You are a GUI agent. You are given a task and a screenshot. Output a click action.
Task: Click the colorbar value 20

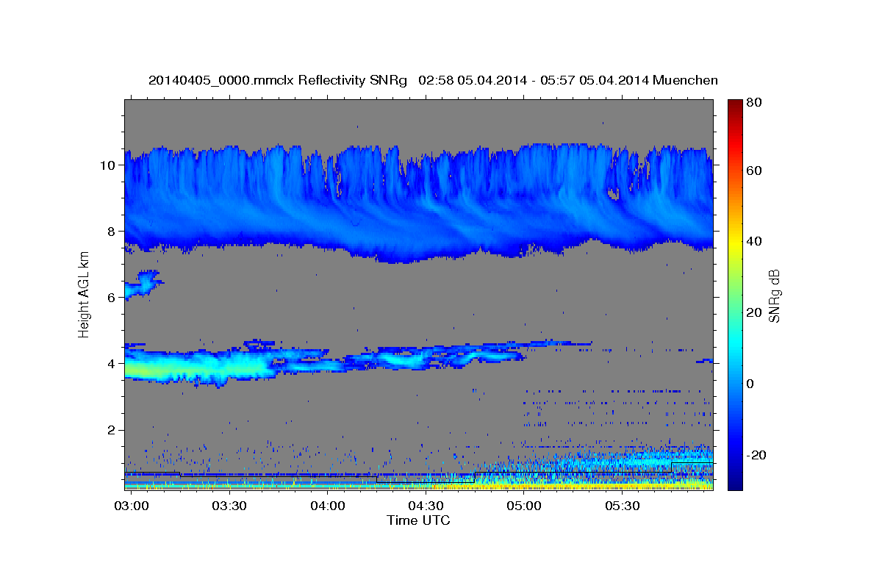pos(754,312)
